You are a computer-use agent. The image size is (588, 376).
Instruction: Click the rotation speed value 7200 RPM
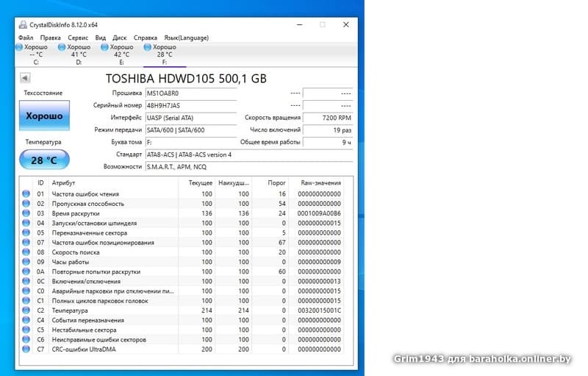(x=328, y=118)
